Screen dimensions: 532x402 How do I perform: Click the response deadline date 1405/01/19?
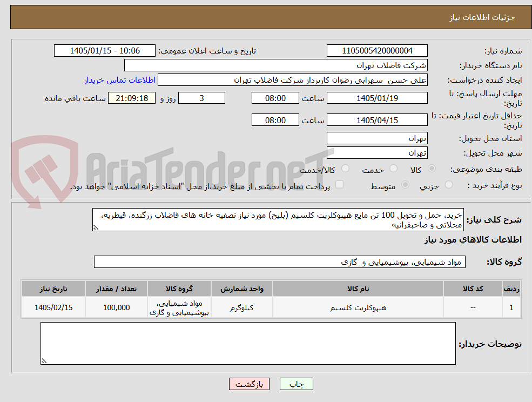tap(377, 98)
